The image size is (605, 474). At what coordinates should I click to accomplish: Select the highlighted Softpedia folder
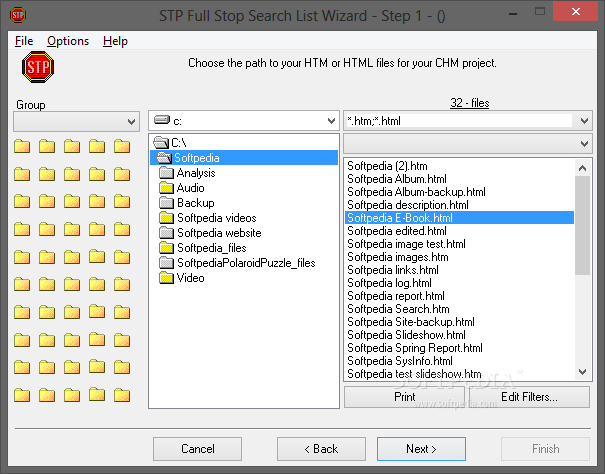244,157
